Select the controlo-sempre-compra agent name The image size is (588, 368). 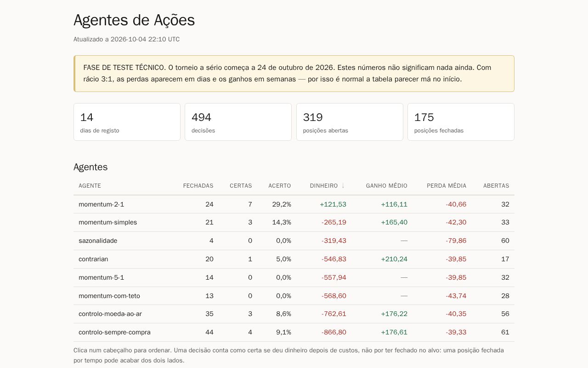tap(114, 333)
